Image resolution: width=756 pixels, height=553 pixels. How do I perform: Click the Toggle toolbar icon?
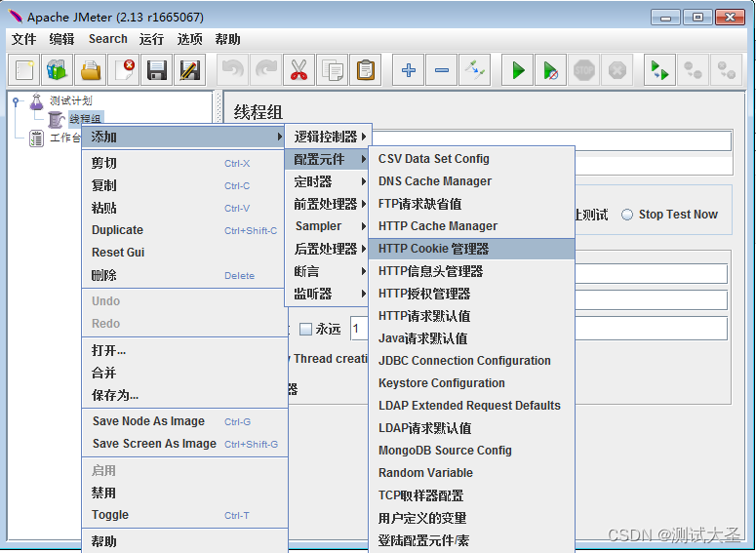(x=474, y=70)
